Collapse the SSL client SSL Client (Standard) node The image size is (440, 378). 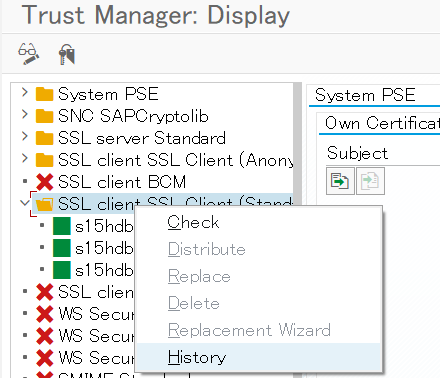(25, 202)
